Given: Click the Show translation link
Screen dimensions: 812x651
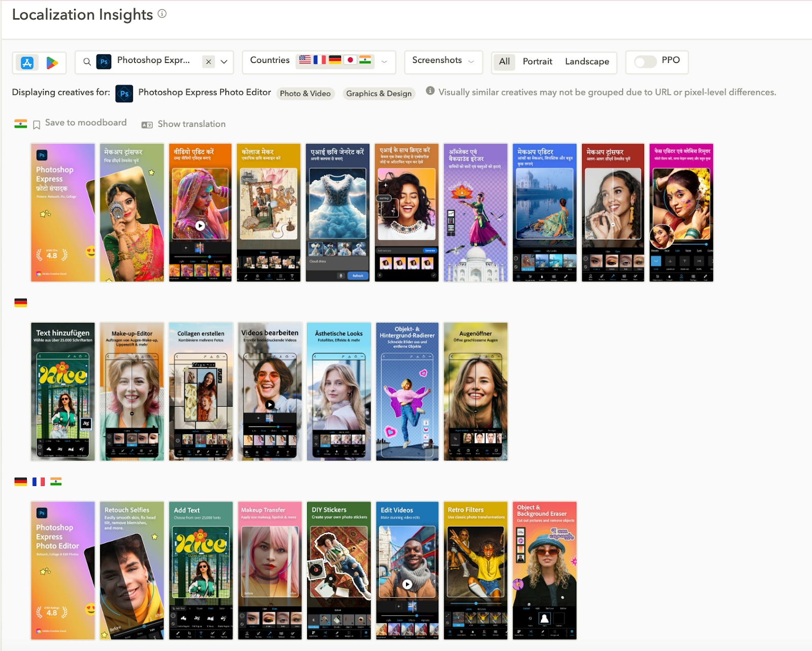Looking at the screenshot, I should coord(191,123).
